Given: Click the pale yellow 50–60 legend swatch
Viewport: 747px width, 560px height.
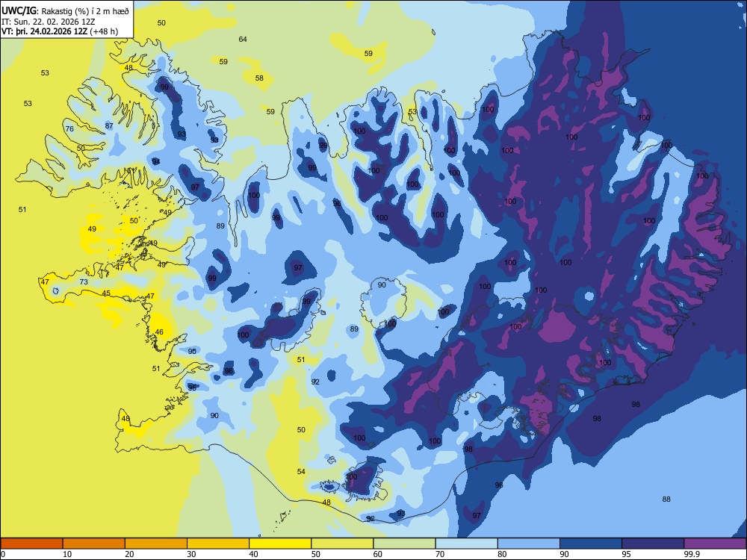Looking at the screenshot, I should pos(342,544).
